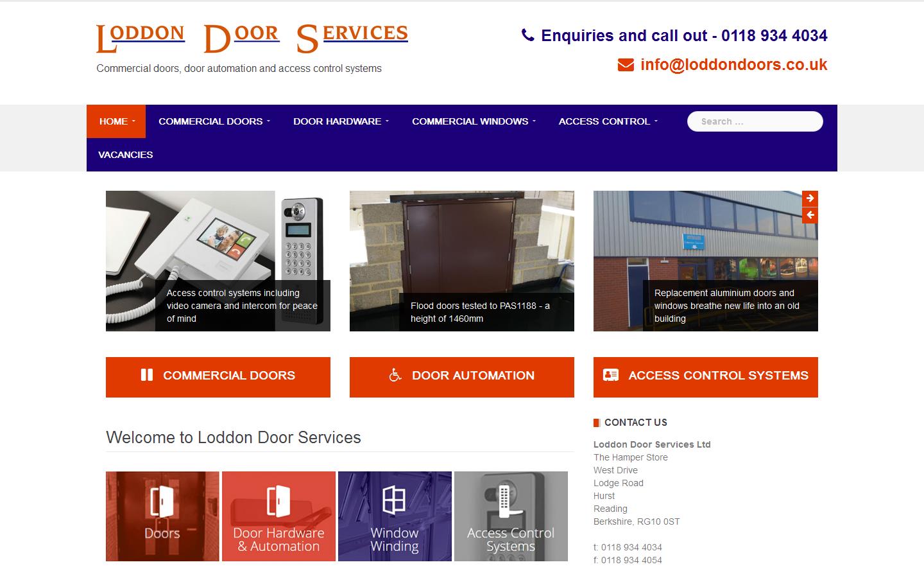The height and width of the screenshot is (578, 924).
Task: Click the orange Commercial Doors button
Action: pyautogui.click(x=218, y=377)
